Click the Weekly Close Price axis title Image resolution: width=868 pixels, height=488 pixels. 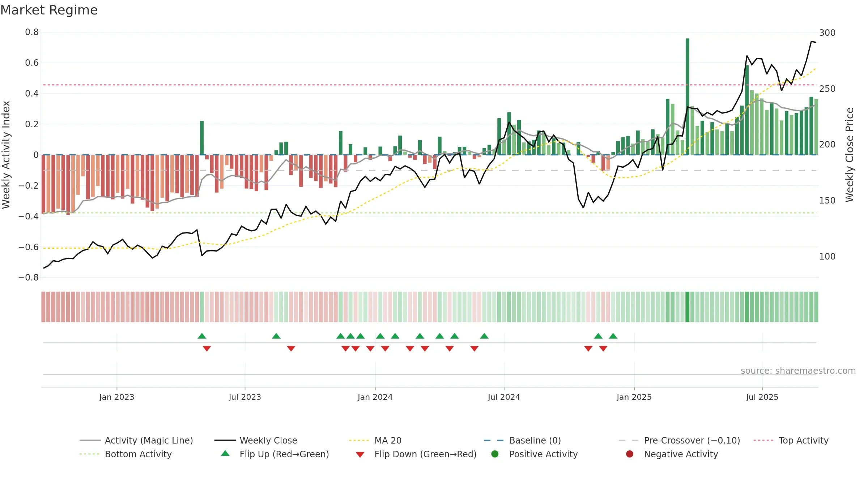(x=850, y=155)
